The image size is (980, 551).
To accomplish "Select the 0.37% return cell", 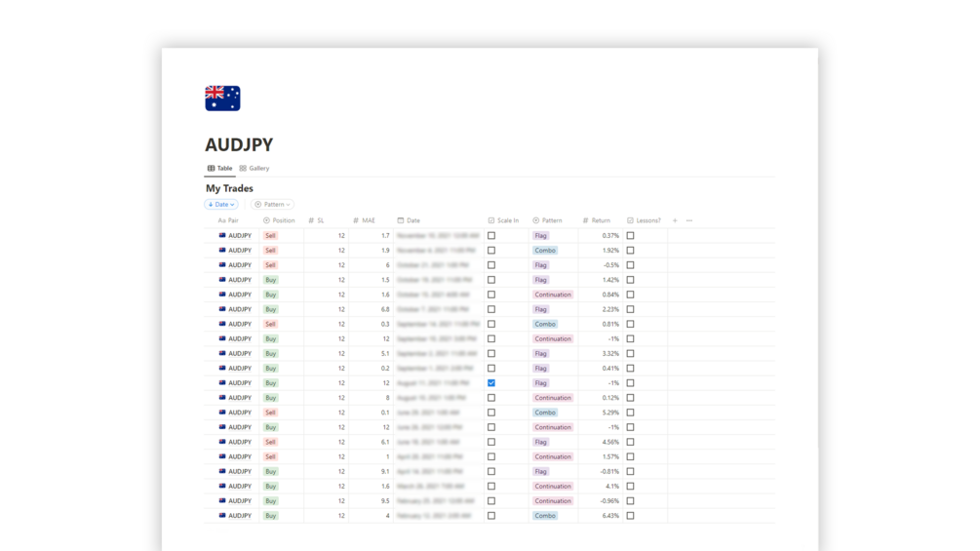I will pos(601,236).
